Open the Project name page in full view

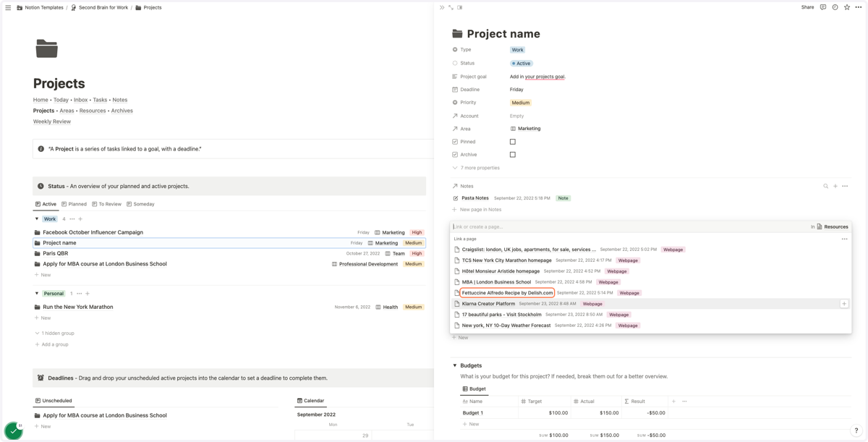[451, 7]
